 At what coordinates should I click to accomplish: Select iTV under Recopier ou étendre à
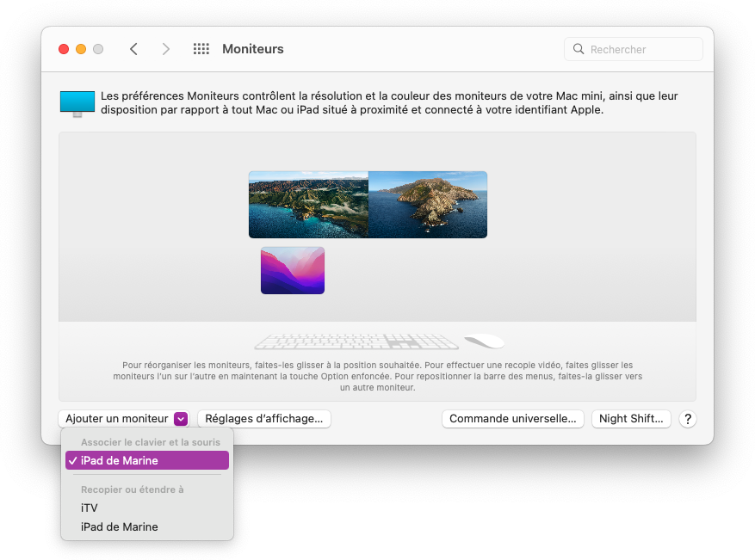click(x=90, y=508)
